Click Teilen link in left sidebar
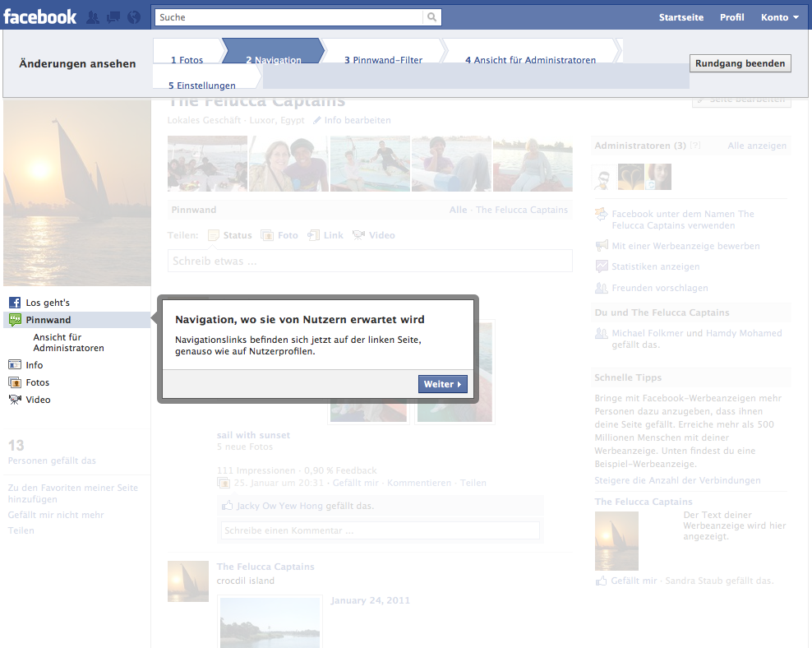812x648 pixels. (x=21, y=530)
